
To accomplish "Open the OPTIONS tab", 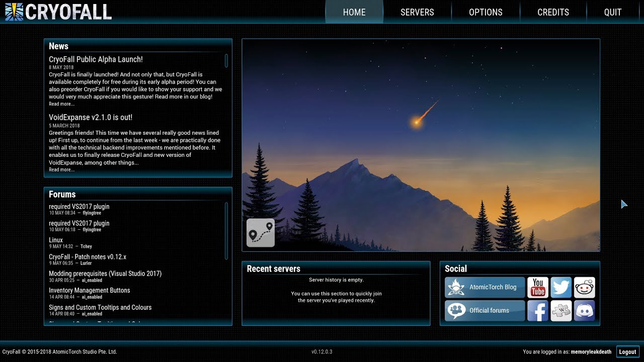I will coord(486,12).
